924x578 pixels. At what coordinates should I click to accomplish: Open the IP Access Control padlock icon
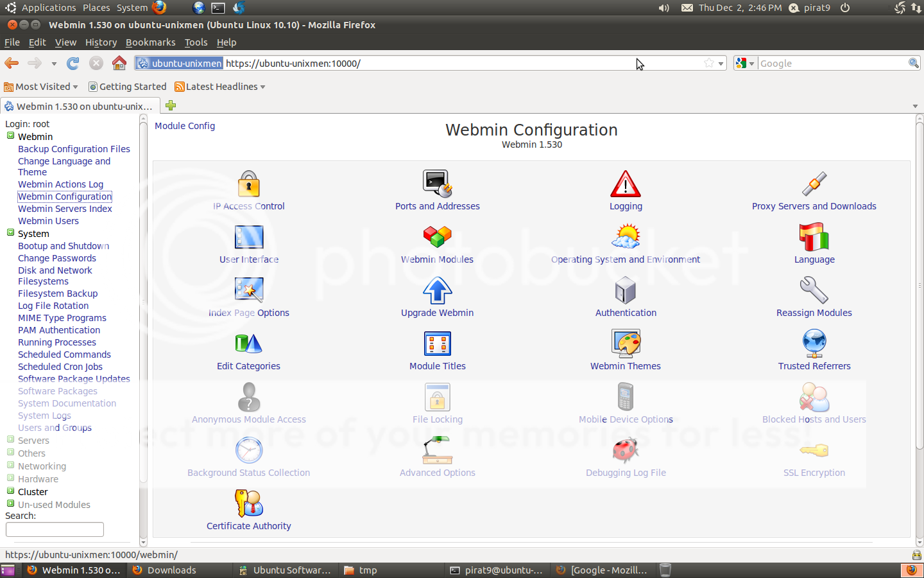249,184
